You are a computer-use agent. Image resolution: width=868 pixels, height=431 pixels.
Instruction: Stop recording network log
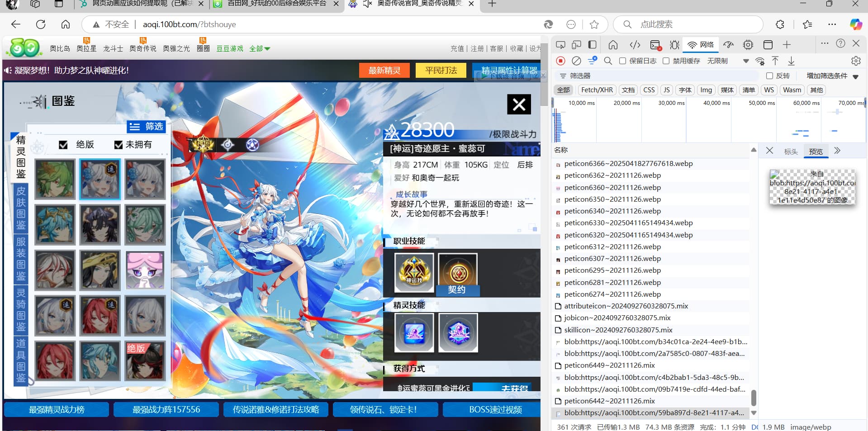(x=561, y=61)
